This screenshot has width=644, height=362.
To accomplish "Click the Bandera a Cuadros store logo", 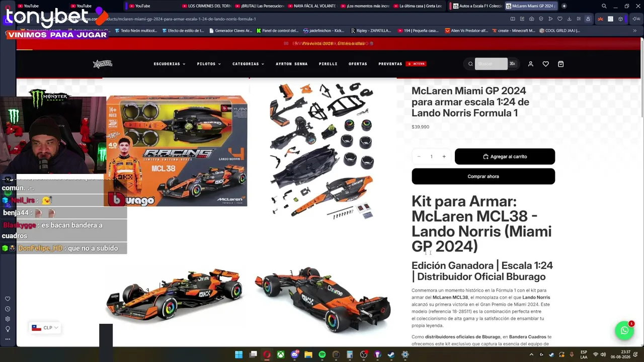I will [103, 64].
